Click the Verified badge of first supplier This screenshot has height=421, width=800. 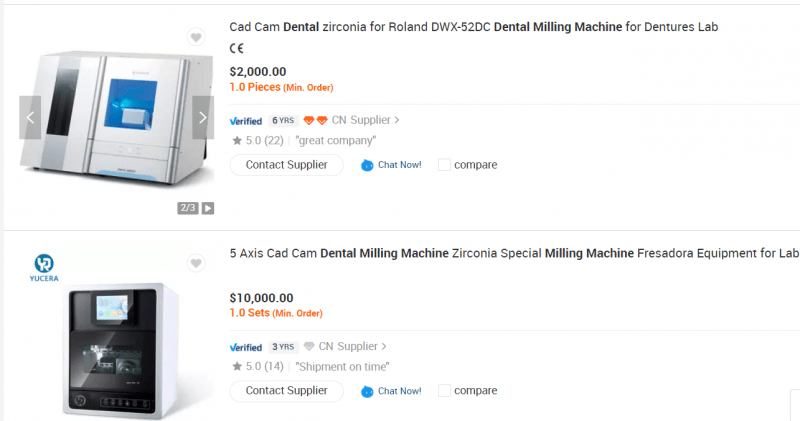245,121
